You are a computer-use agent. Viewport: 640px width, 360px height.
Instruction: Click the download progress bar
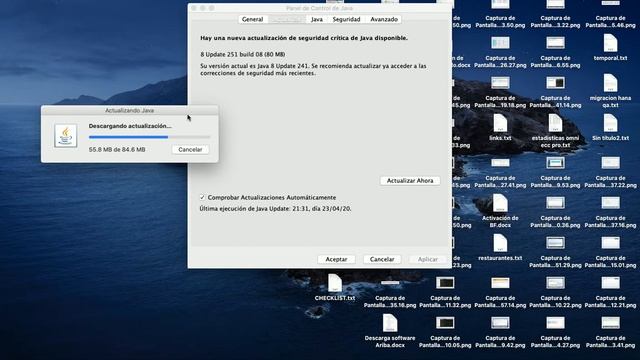pyautogui.click(x=149, y=137)
